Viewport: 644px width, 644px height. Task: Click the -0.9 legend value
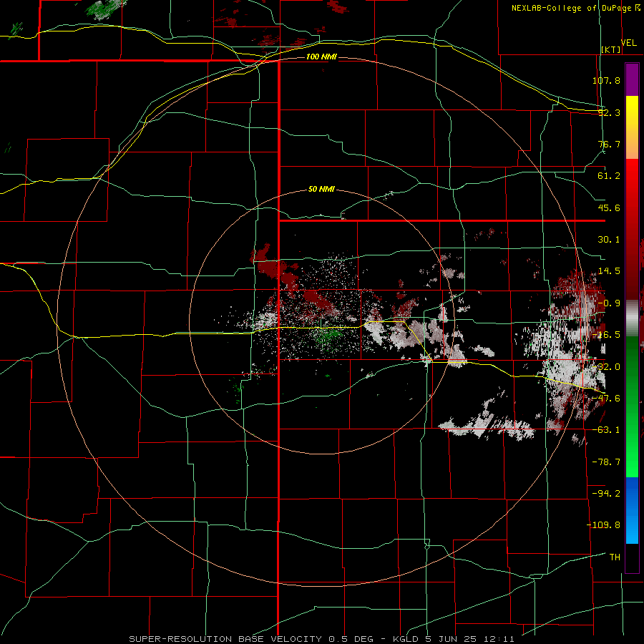pos(609,303)
